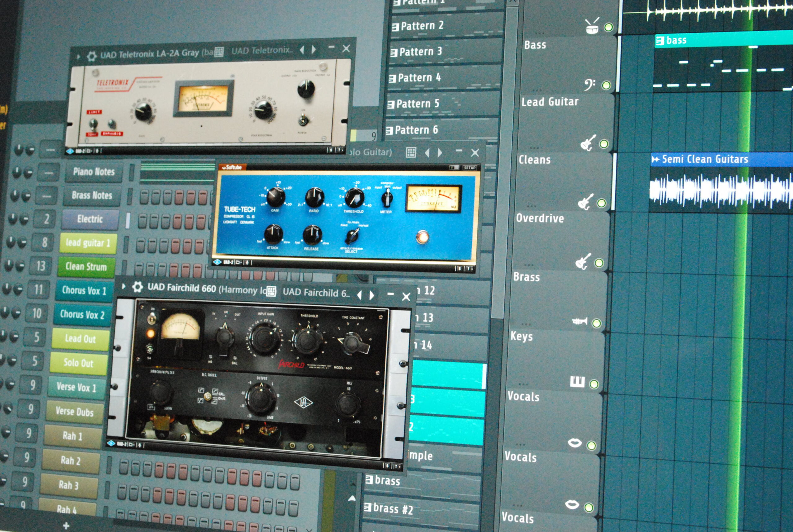Click lips icon on second Vocals track
Screen dimensions: 793x532
point(572,504)
